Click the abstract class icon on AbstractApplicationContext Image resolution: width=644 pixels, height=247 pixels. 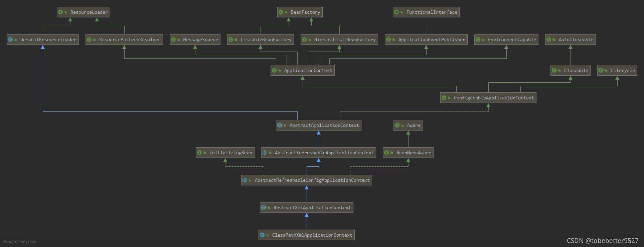(x=280, y=125)
